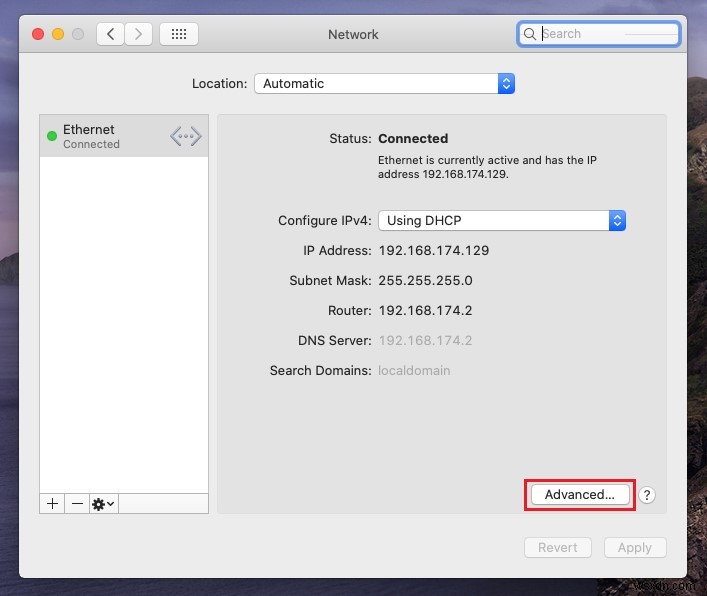707x596 pixels.
Task: Select Ethernet service in sidebar list
Action: pyautogui.click(x=124, y=136)
